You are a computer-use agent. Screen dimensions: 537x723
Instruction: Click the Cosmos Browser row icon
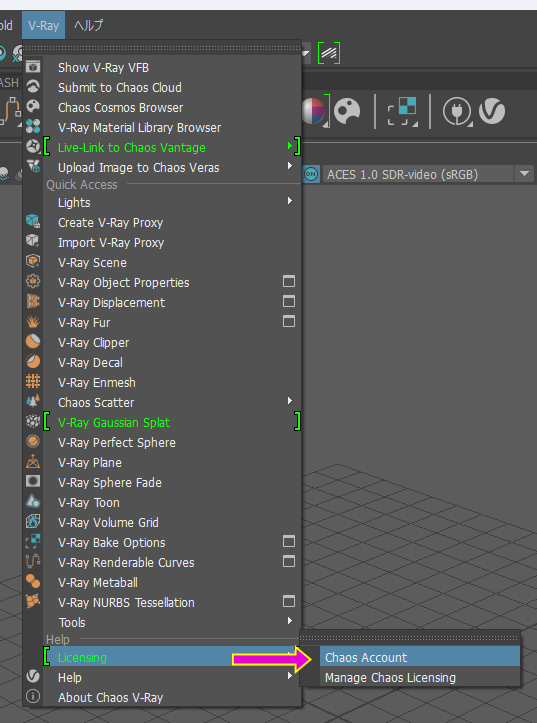(x=33, y=107)
